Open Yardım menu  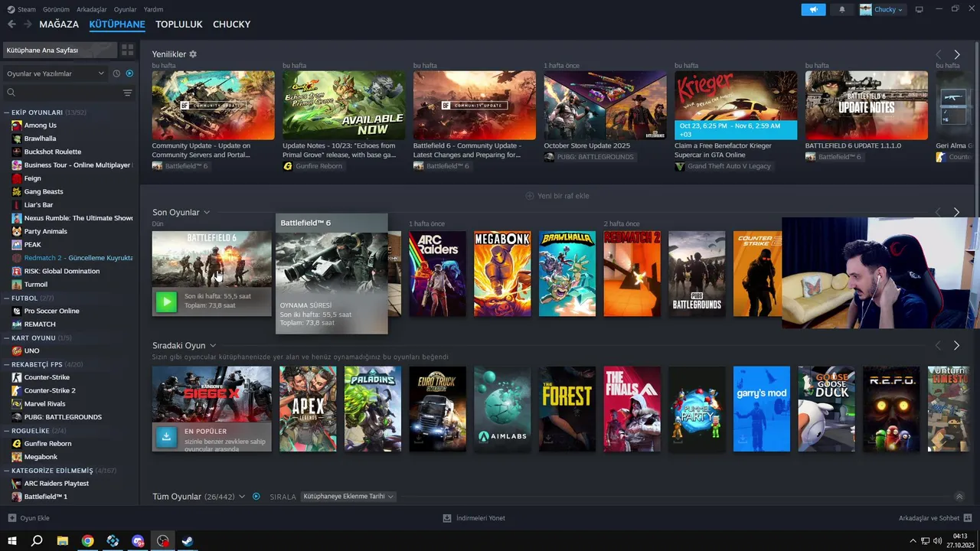(154, 9)
